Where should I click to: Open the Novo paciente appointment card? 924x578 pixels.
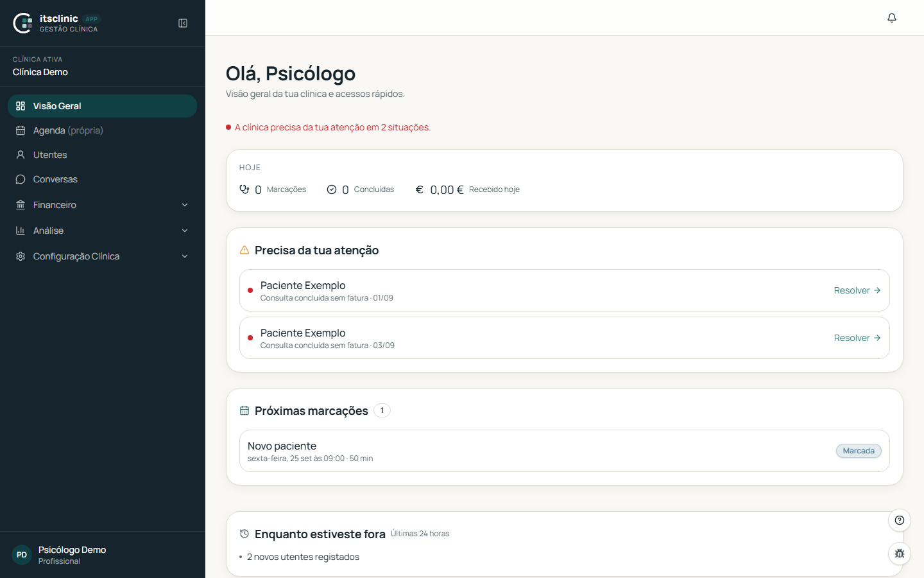click(x=565, y=451)
